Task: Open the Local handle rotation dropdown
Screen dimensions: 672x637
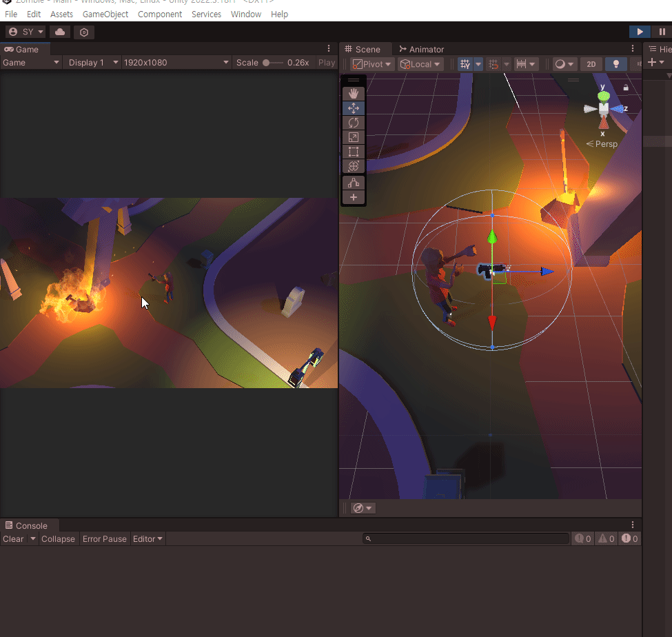Action: 420,64
